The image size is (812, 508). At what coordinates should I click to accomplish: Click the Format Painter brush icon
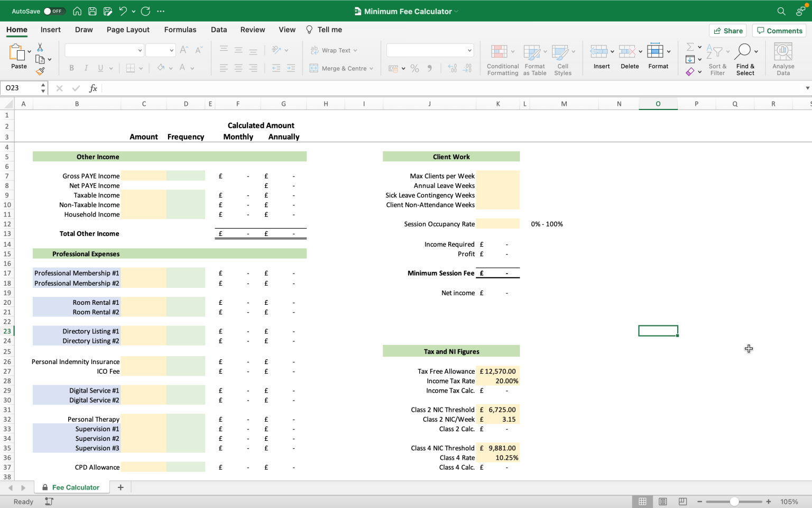coord(40,71)
